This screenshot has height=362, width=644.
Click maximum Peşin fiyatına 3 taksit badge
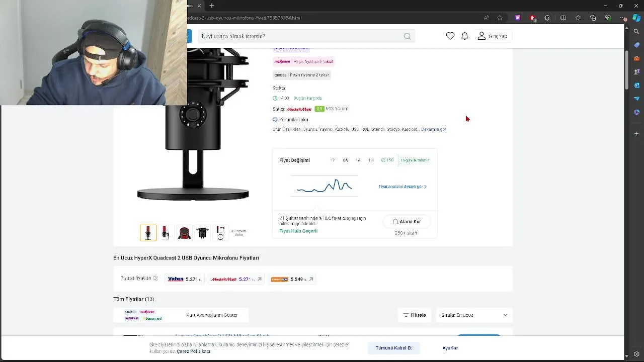click(303, 61)
